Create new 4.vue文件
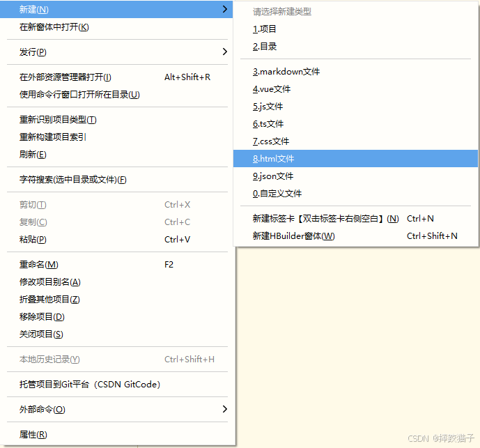Image resolution: width=480 pixels, height=448 pixels. click(x=356, y=89)
